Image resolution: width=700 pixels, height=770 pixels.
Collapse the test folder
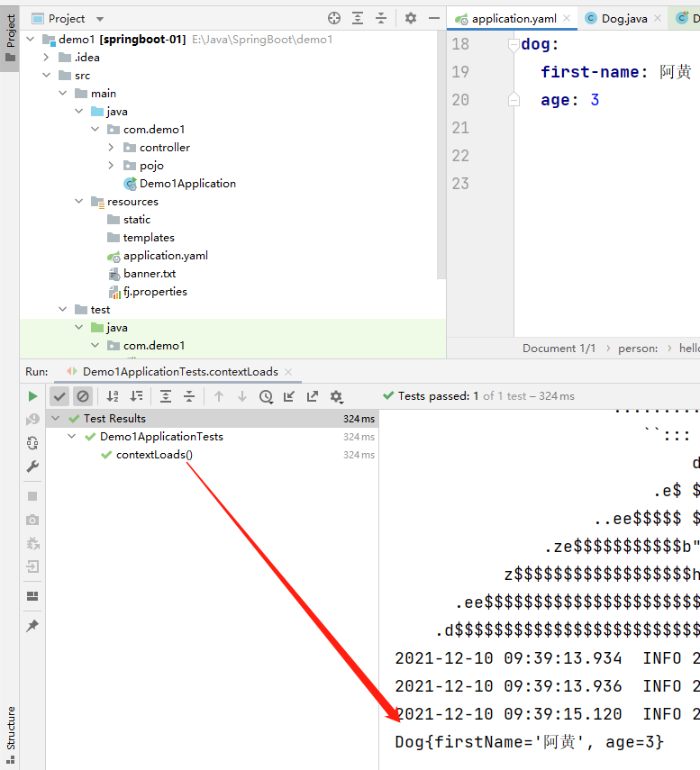63,309
